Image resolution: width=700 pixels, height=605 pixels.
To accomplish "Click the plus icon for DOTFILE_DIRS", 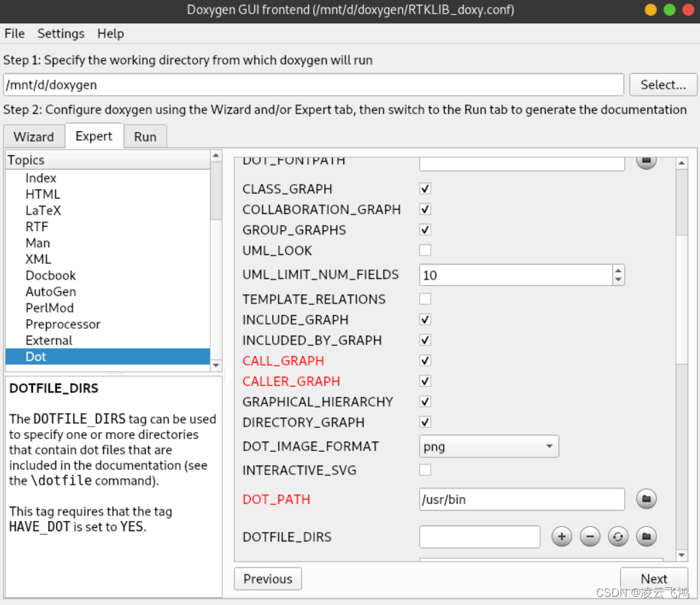I will tap(562, 536).
